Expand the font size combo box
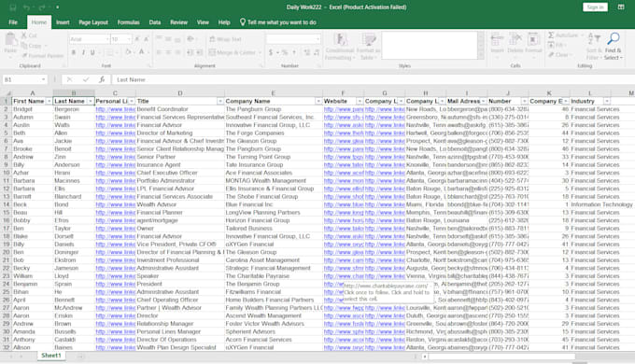This screenshot has height=364, width=635. click(129, 39)
